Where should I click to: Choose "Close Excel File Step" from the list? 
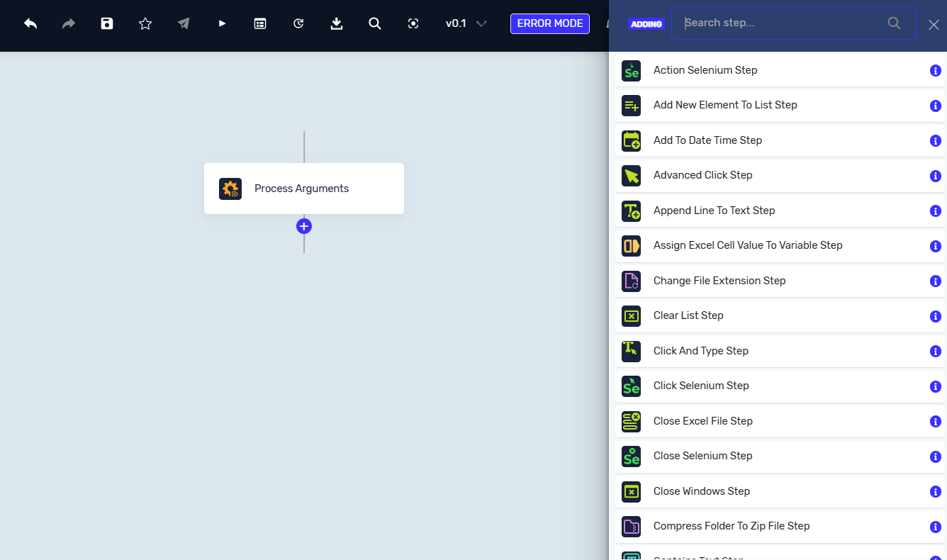(780, 421)
